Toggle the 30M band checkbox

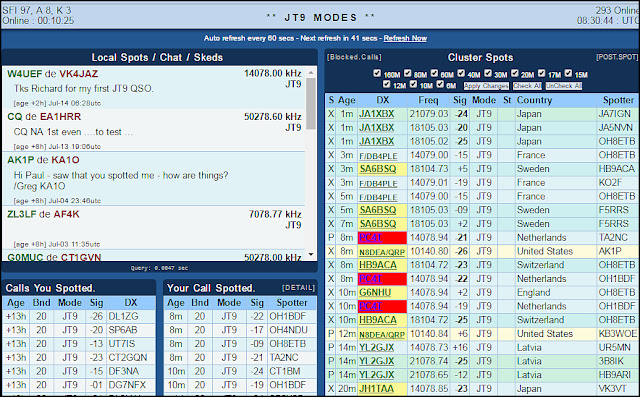click(x=488, y=73)
